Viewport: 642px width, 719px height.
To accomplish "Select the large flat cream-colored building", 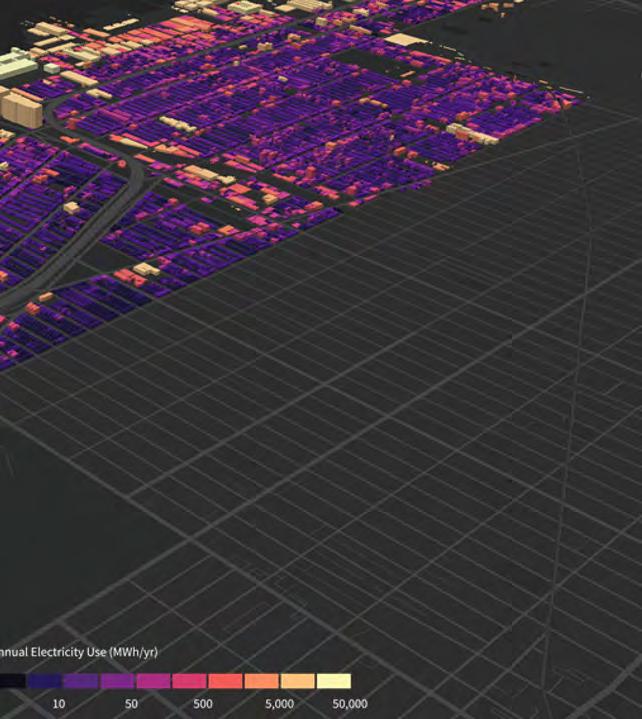I will (x=405, y=40).
